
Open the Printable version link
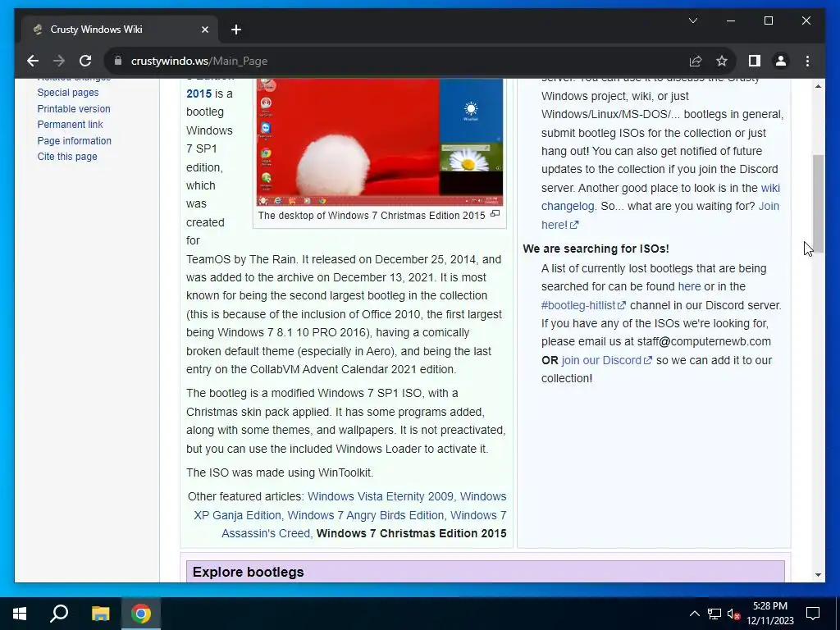click(74, 109)
